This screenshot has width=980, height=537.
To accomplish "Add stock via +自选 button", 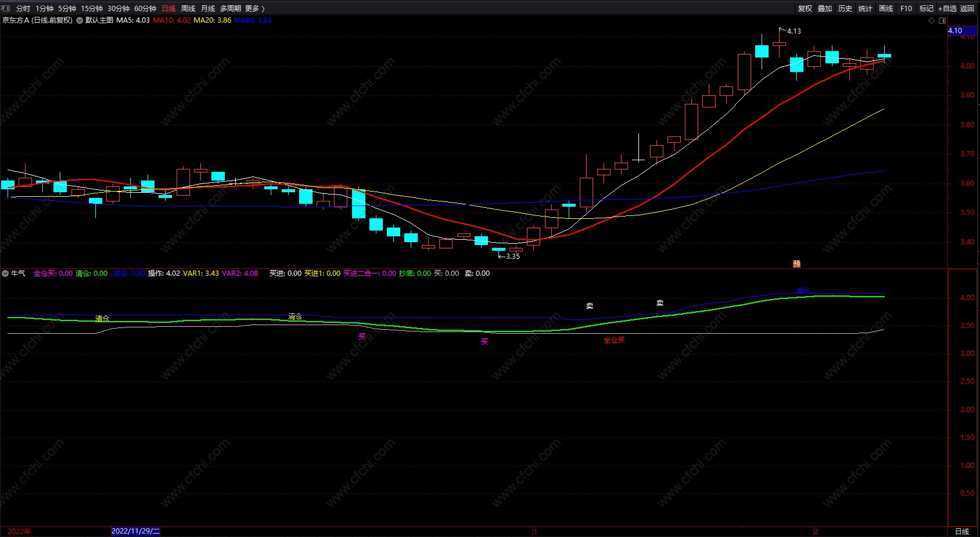I will [x=947, y=9].
